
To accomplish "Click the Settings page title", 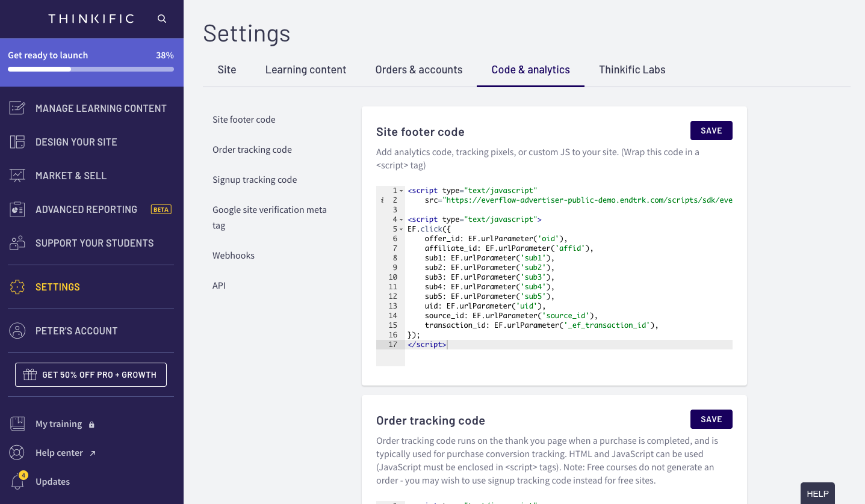I will point(247,33).
